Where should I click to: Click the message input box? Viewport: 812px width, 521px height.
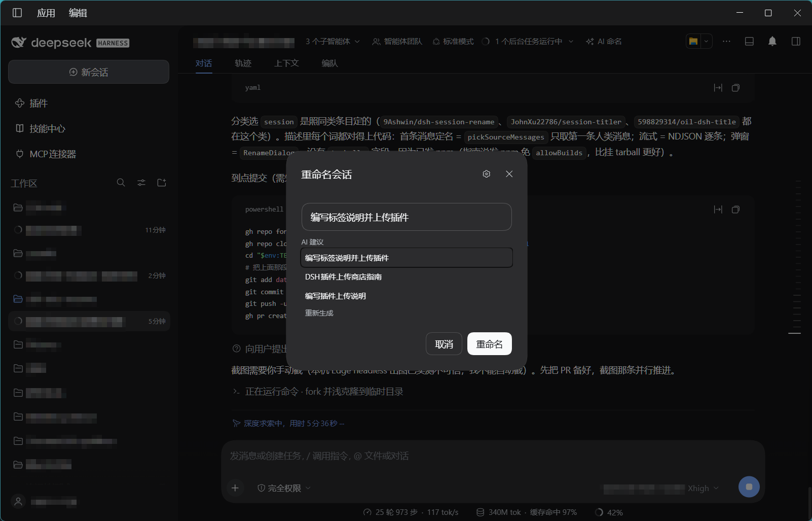point(493,456)
